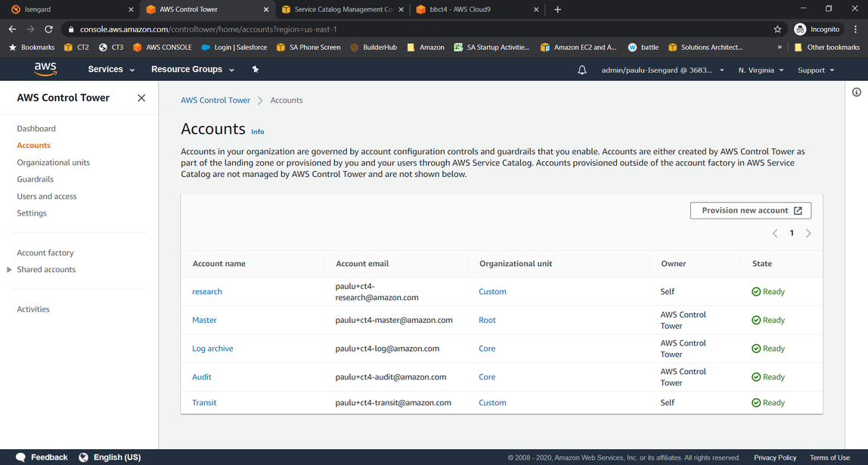Click the browser address bar URL
868x465 pixels.
(208, 29)
